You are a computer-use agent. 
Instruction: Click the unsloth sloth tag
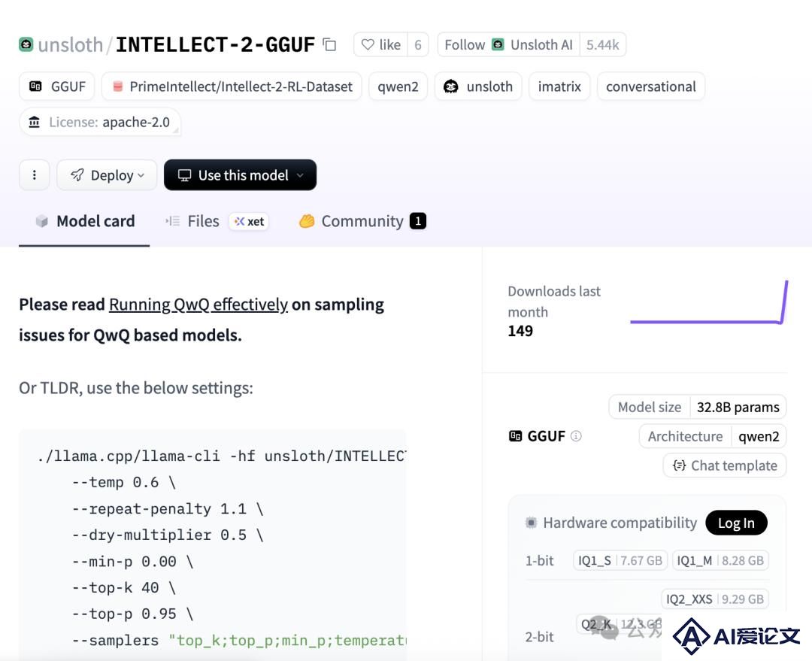478,86
